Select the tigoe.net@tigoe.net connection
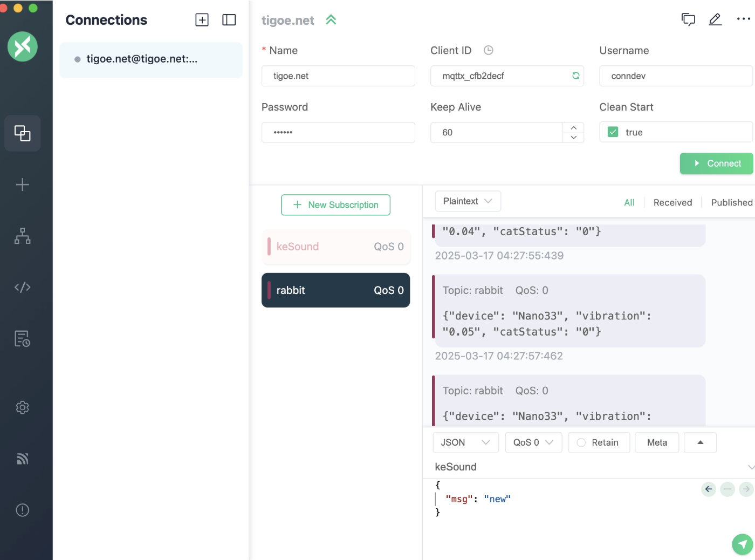The image size is (755, 560). coord(151,59)
